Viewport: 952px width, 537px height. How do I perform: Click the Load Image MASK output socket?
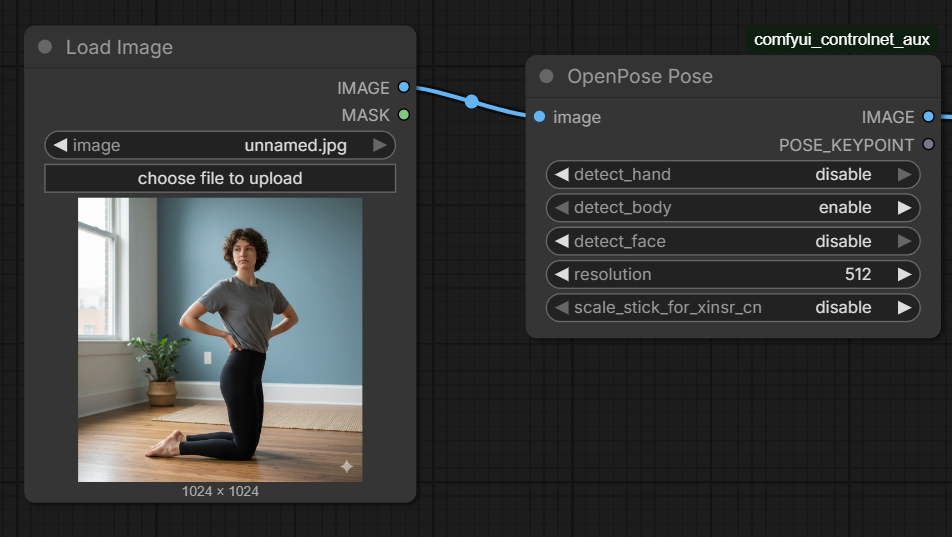coord(404,114)
